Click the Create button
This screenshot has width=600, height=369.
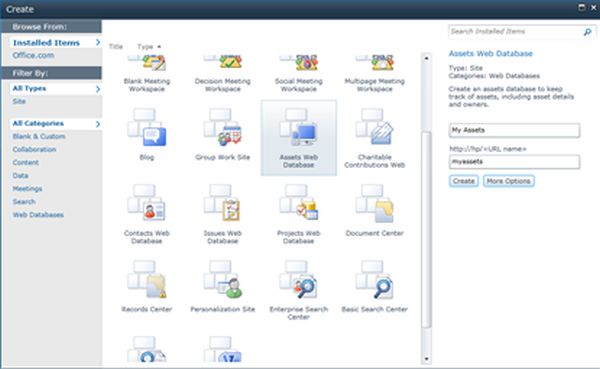pos(464,181)
